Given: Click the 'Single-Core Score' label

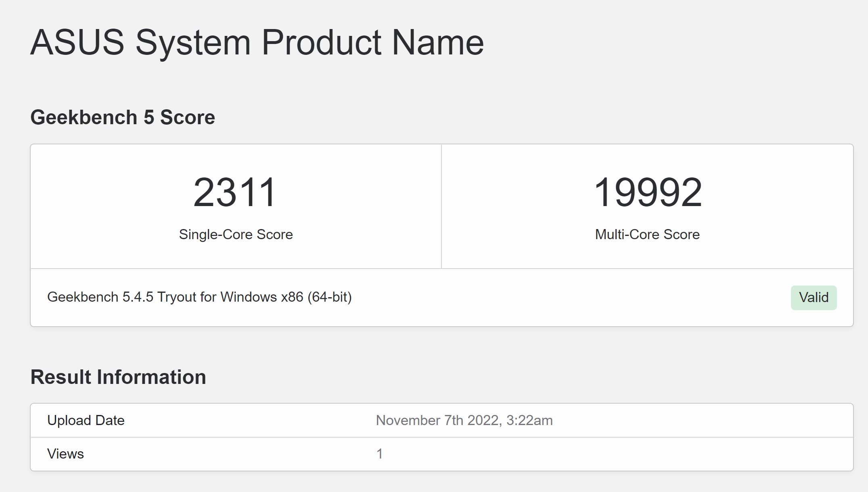Looking at the screenshot, I should pos(236,234).
